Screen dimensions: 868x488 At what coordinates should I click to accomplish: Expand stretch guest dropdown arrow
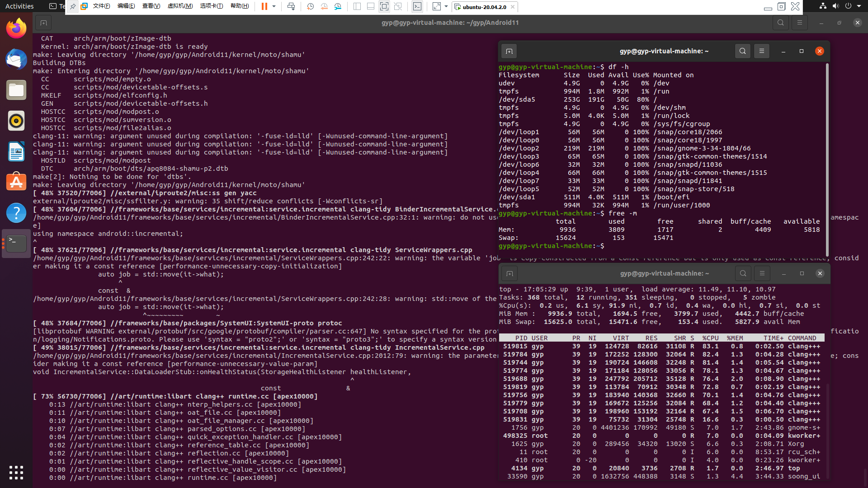coord(446,6)
